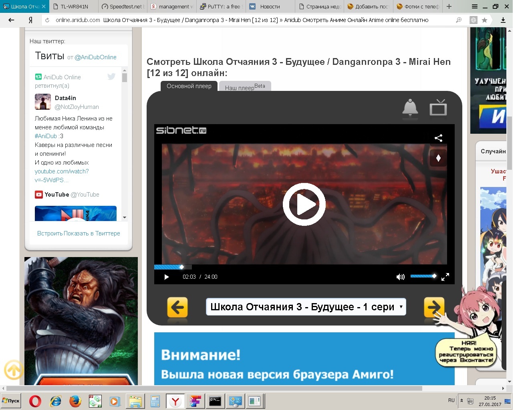The image size is (532, 410).
Task: Click the bookmark star icon in the address bar
Action: [x=484, y=20]
